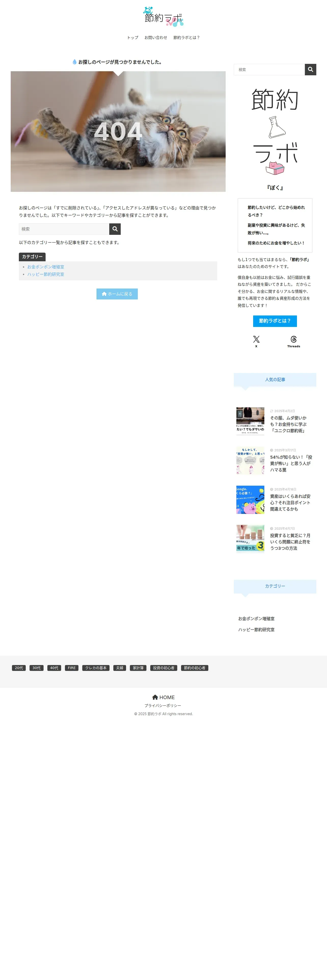The width and height of the screenshot is (327, 980).
Task: Click the 人気の記事 widget heading
Action: (275, 380)
